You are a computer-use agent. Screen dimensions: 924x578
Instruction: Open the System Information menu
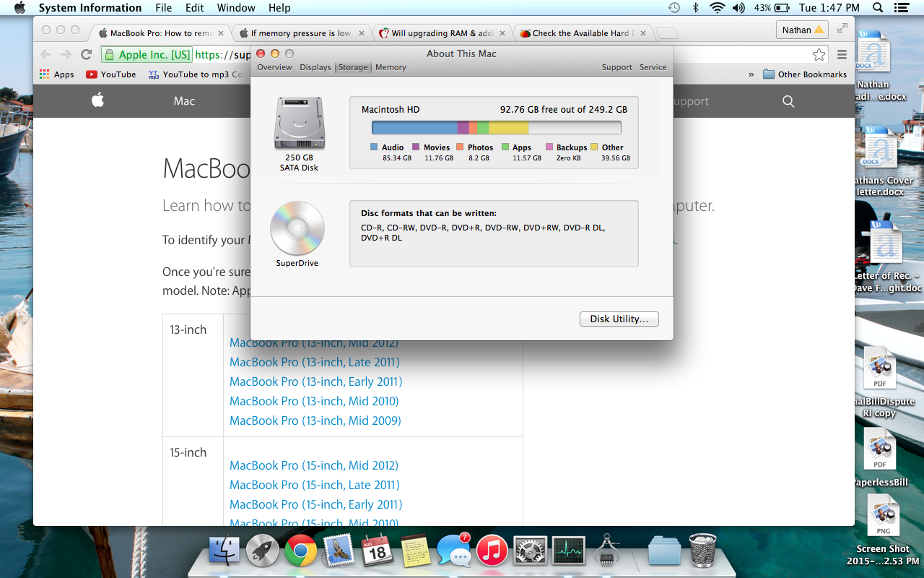pos(90,8)
